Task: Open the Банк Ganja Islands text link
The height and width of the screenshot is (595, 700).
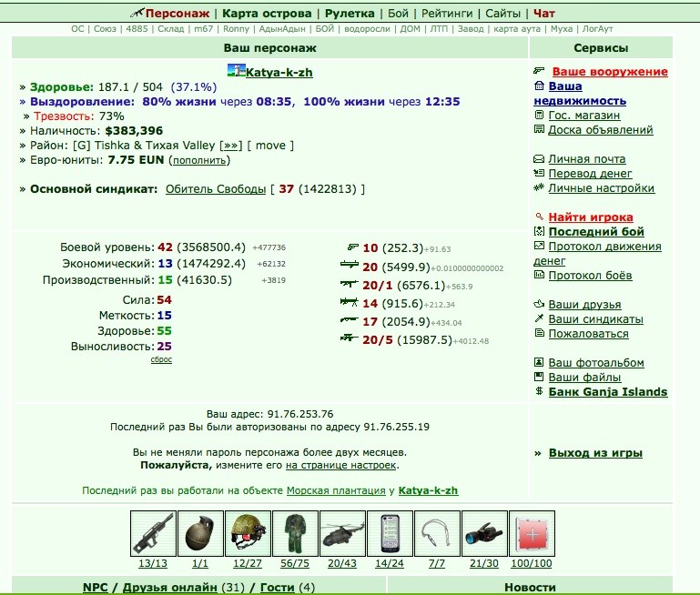Action: click(608, 391)
